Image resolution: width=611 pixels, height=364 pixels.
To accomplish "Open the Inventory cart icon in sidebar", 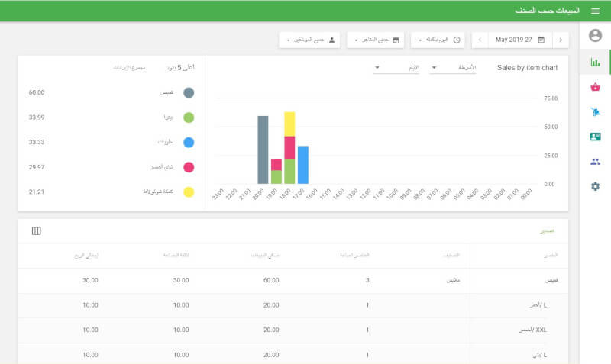I will point(596,112).
